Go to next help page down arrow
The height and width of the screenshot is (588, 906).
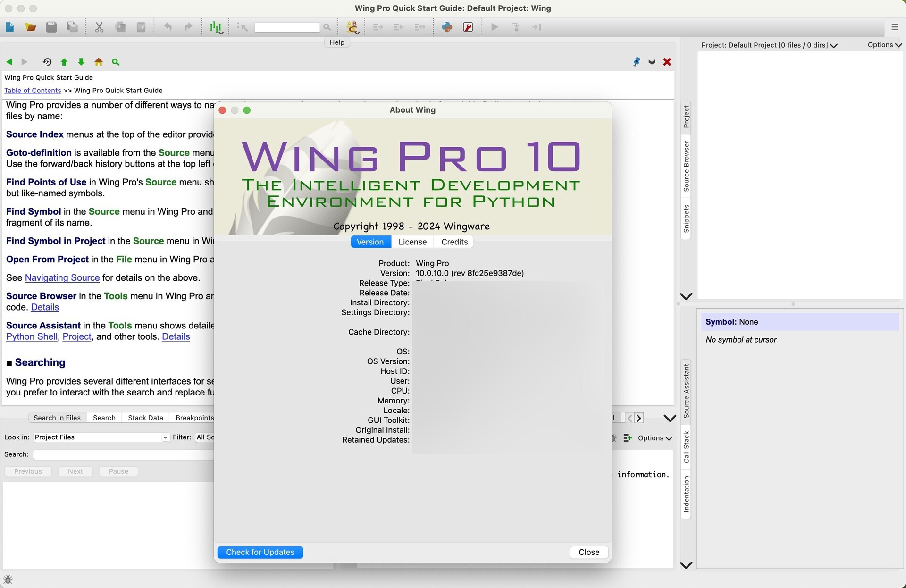click(81, 62)
